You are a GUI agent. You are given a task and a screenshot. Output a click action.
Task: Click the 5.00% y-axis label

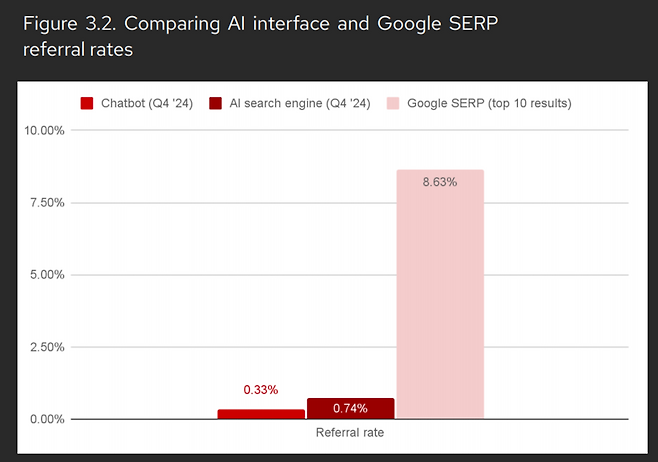coord(46,275)
